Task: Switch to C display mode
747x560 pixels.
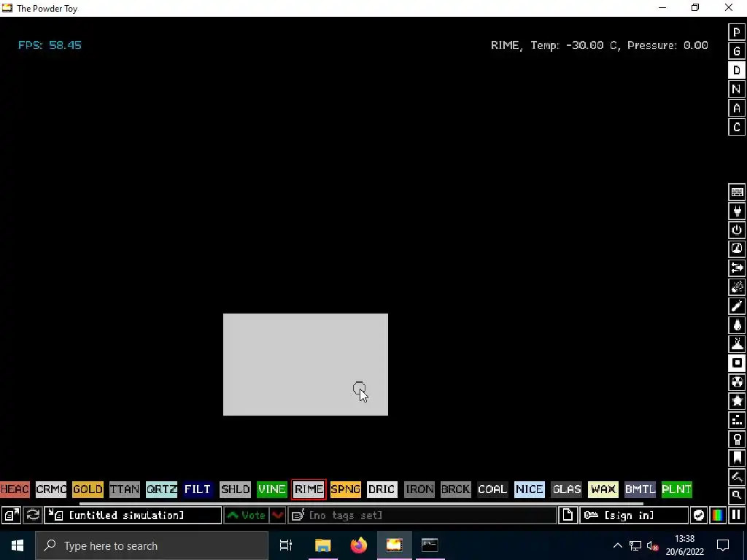Action: pos(737,127)
